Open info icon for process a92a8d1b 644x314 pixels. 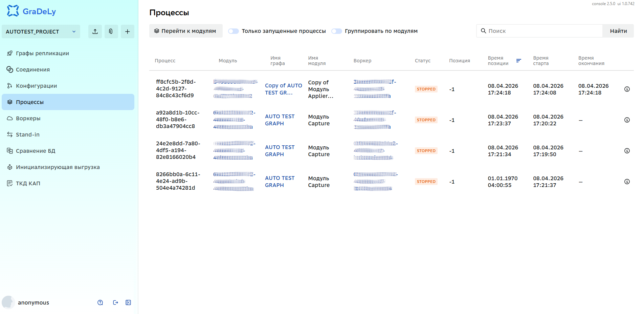pyautogui.click(x=627, y=120)
